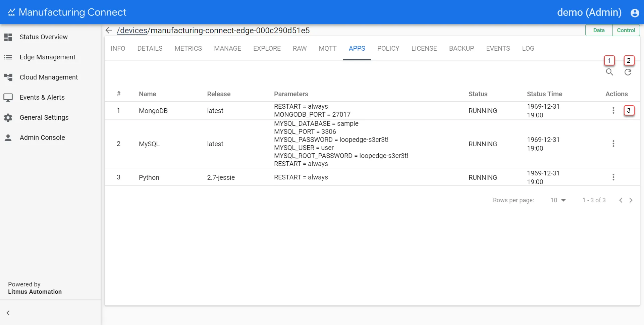Select the MongoDB app name
Image resolution: width=644 pixels, height=325 pixels.
point(153,111)
